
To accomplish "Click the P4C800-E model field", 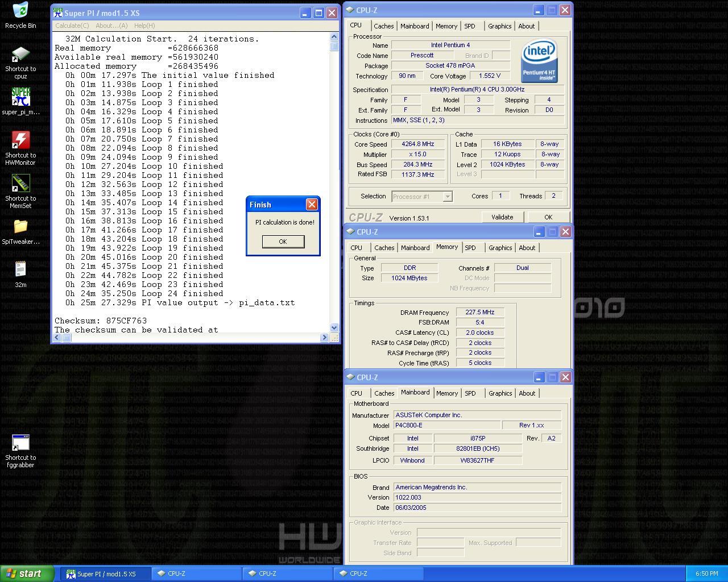I will 448,425.
